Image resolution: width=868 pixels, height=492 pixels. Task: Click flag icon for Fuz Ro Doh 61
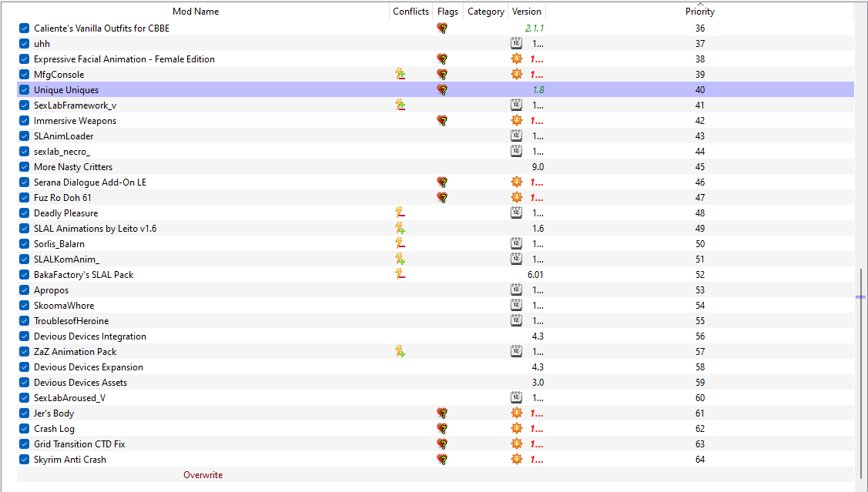[442, 198]
